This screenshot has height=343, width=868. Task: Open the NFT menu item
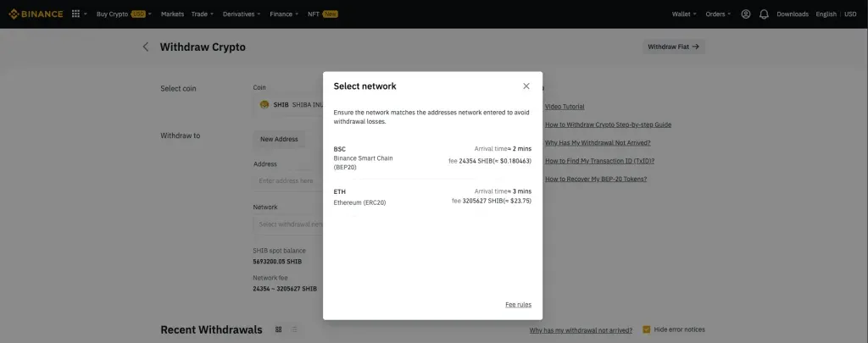323,14
